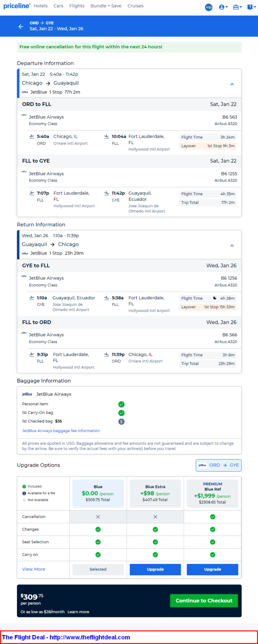Collapse the Guayaquil to Chicago return details

(x=232, y=245)
